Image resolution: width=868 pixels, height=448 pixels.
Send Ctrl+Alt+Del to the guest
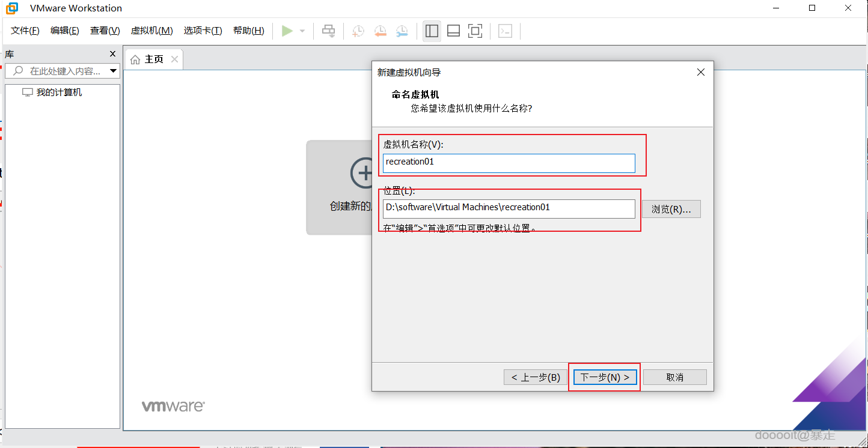pos(328,31)
